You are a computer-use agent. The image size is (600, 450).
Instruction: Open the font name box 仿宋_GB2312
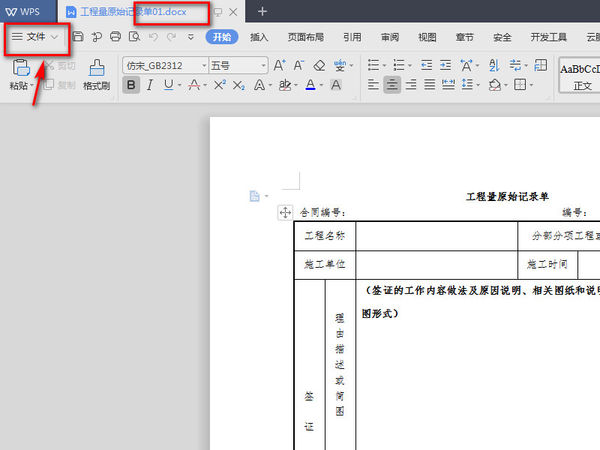click(165, 66)
